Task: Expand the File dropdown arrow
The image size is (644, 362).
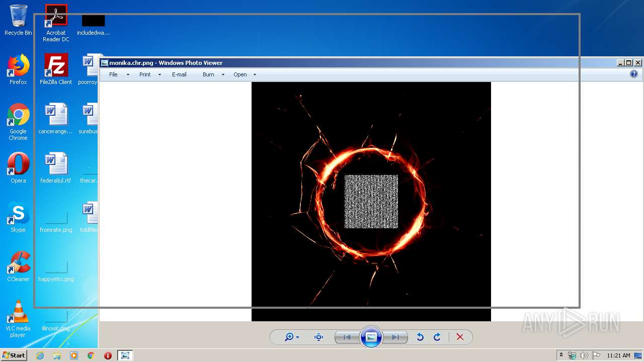Action: click(x=128, y=75)
